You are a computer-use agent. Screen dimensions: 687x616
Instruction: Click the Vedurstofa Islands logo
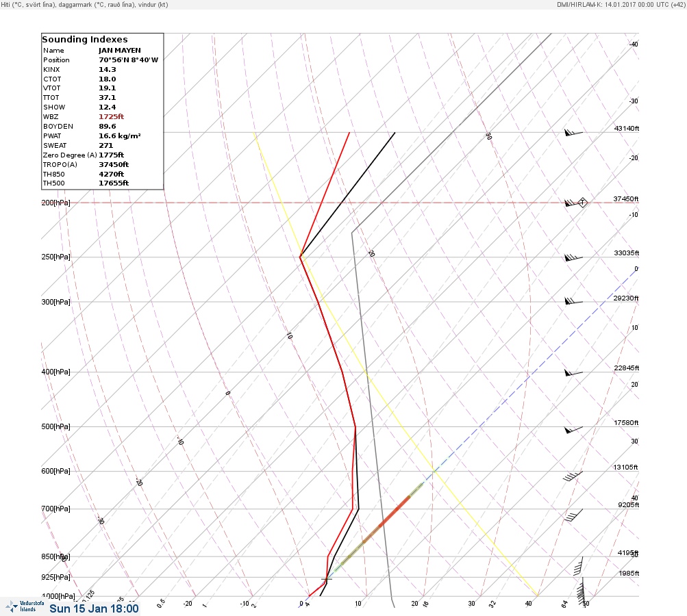tap(25, 606)
